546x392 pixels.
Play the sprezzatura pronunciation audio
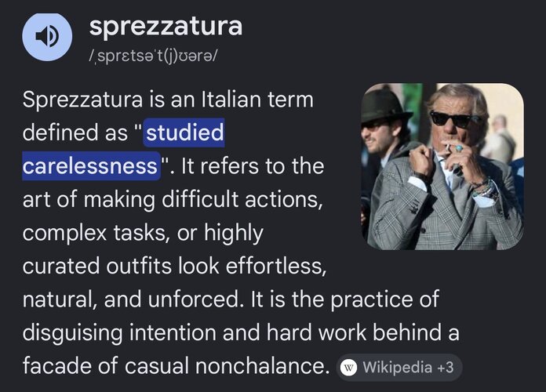point(47,37)
